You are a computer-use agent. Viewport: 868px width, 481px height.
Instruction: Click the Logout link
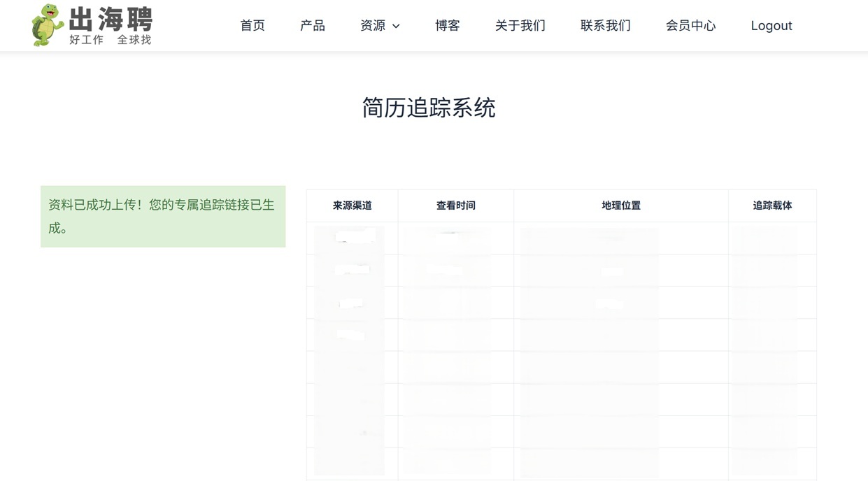pos(771,26)
